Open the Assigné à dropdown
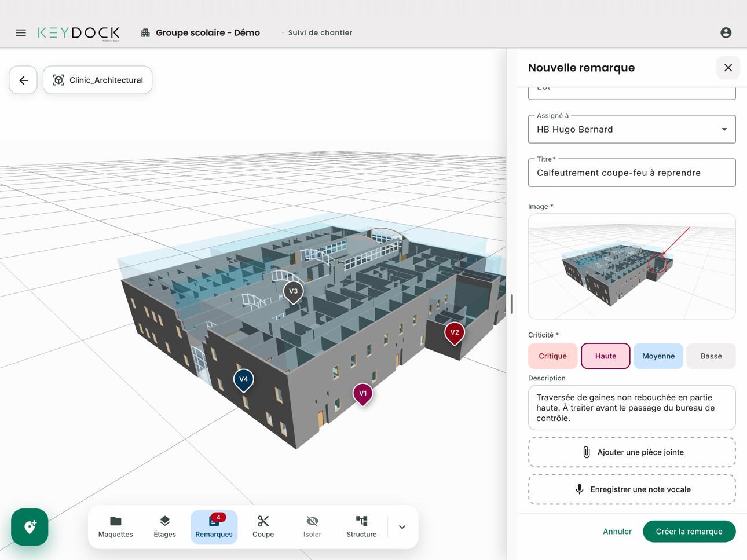This screenshot has width=747, height=560. coord(632,129)
